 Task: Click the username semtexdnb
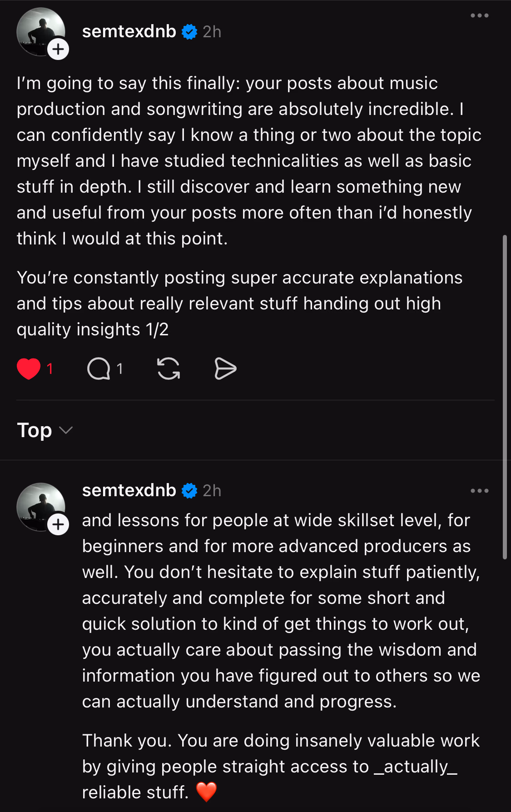click(129, 31)
